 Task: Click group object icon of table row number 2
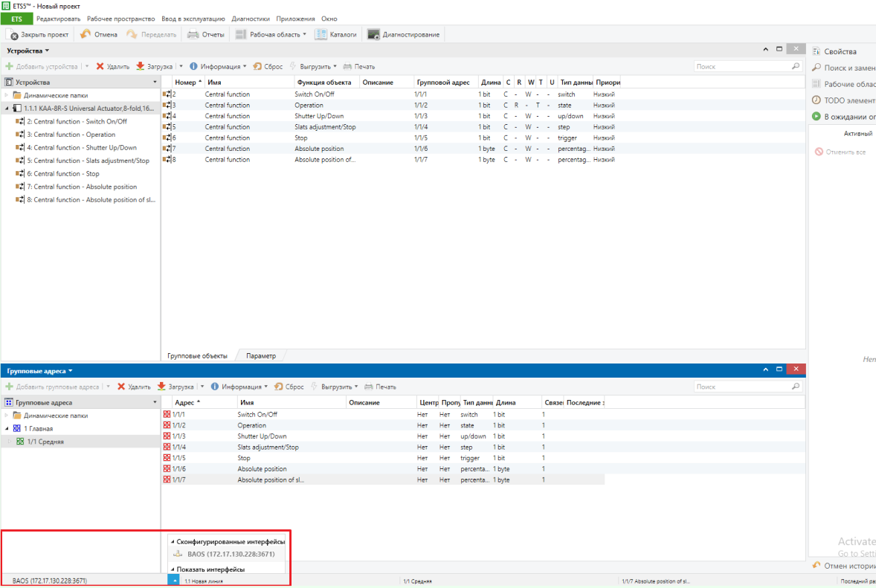(x=167, y=94)
